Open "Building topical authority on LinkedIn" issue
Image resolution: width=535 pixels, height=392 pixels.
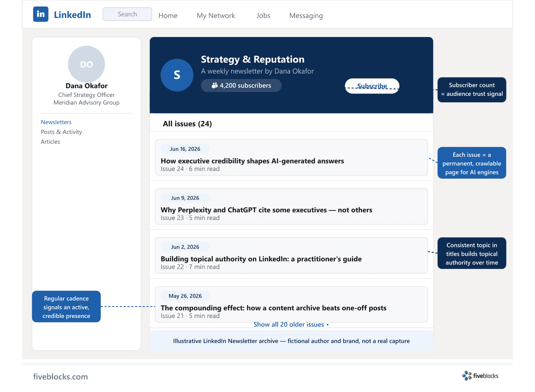coord(261,259)
